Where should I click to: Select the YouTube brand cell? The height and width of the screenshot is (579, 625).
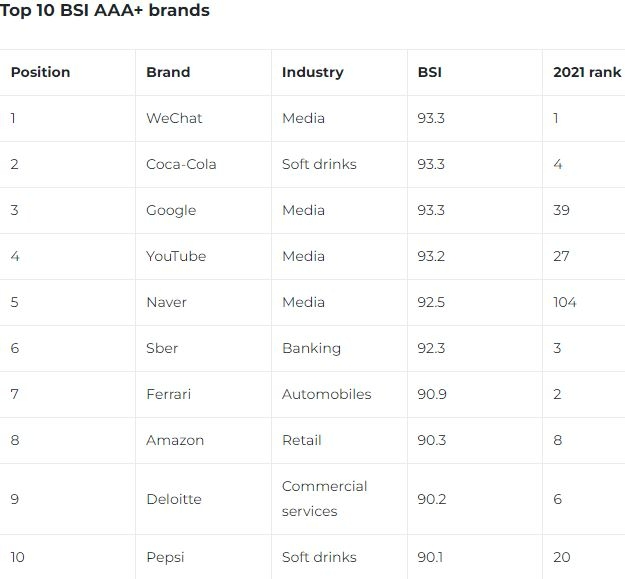coord(176,256)
